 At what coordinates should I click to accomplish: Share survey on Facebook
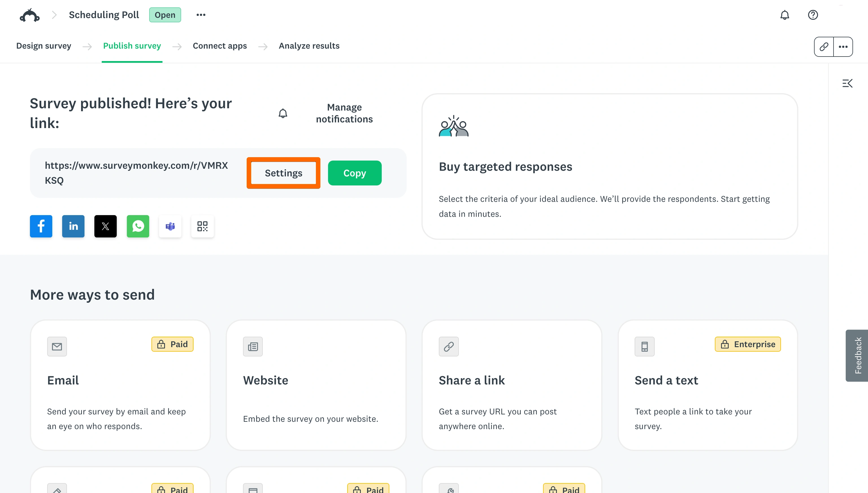pyautogui.click(x=41, y=226)
